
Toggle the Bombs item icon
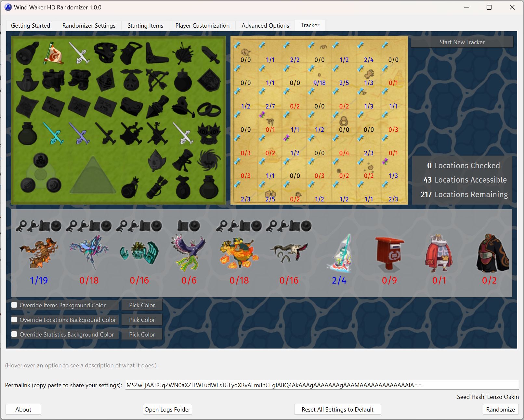[x=183, y=80]
